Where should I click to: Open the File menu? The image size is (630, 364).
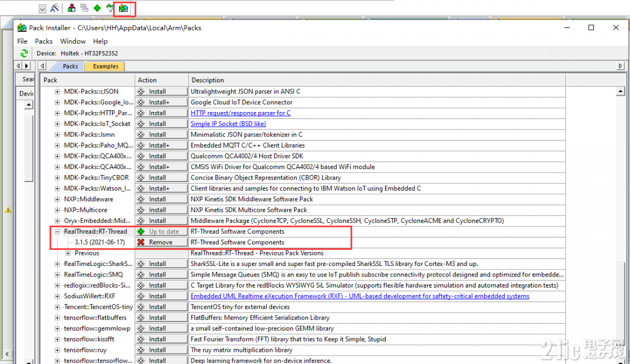click(x=22, y=41)
